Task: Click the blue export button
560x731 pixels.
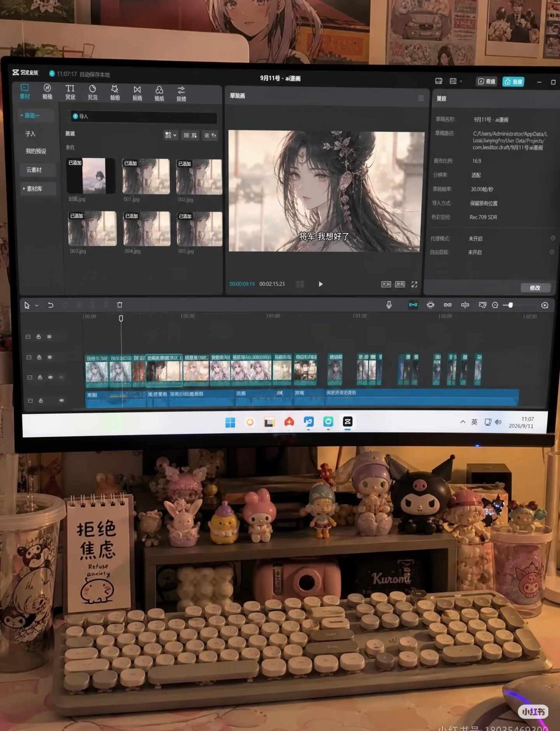Action: coord(513,82)
